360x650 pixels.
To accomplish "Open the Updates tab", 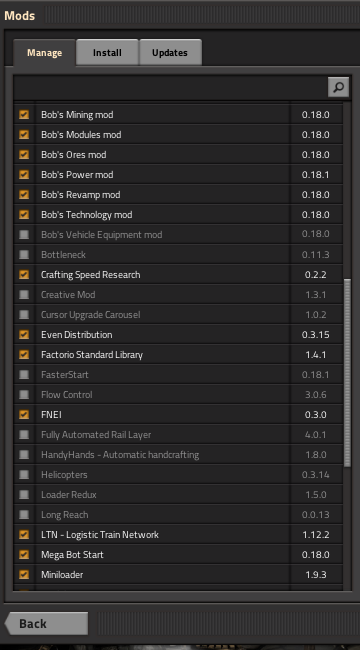I will pos(170,53).
